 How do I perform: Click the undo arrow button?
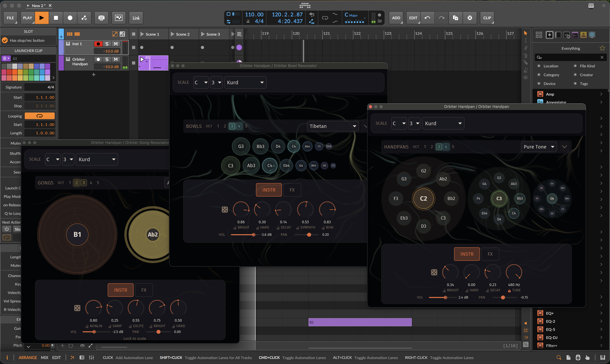(427, 18)
